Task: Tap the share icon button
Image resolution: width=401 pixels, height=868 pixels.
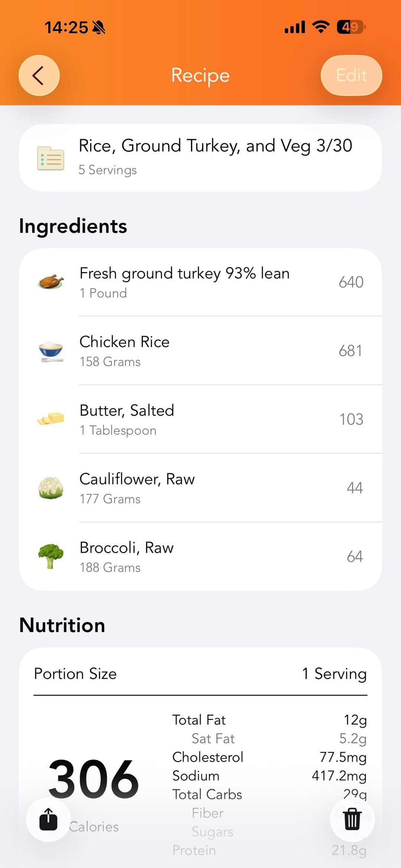Action: tap(48, 819)
